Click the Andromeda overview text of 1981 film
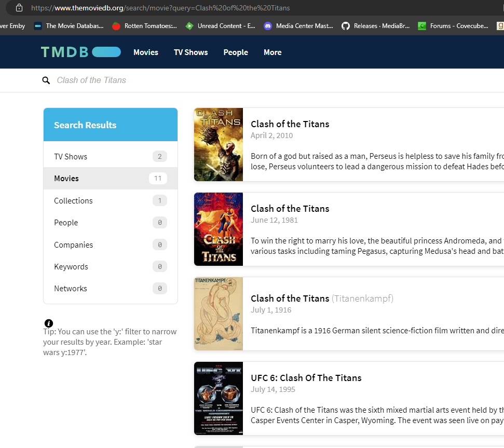The width and height of the screenshot is (504, 448). (x=377, y=246)
